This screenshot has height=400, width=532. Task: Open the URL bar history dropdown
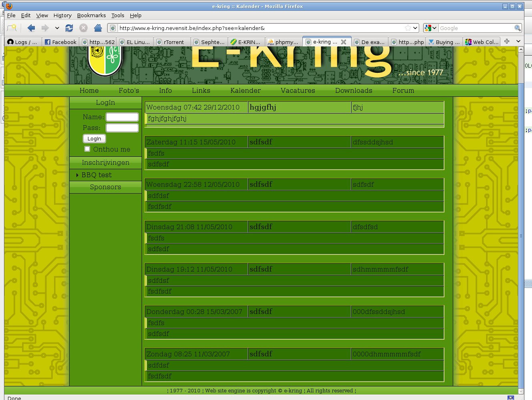pos(415,28)
